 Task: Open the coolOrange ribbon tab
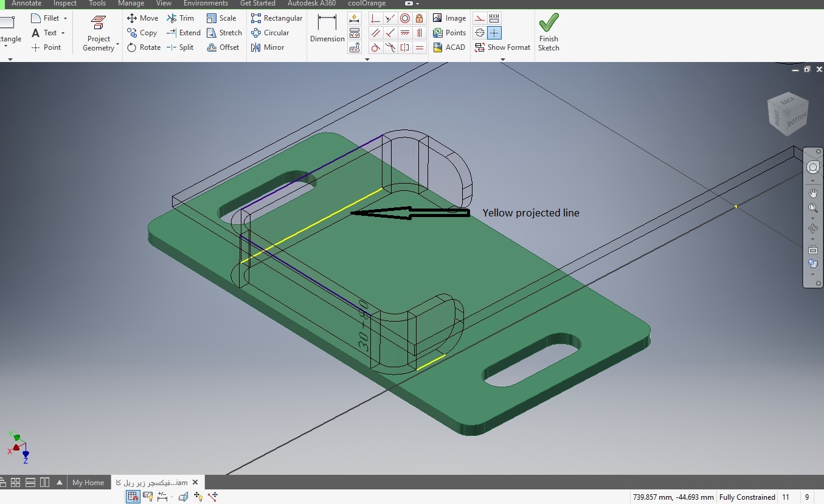pos(367,4)
